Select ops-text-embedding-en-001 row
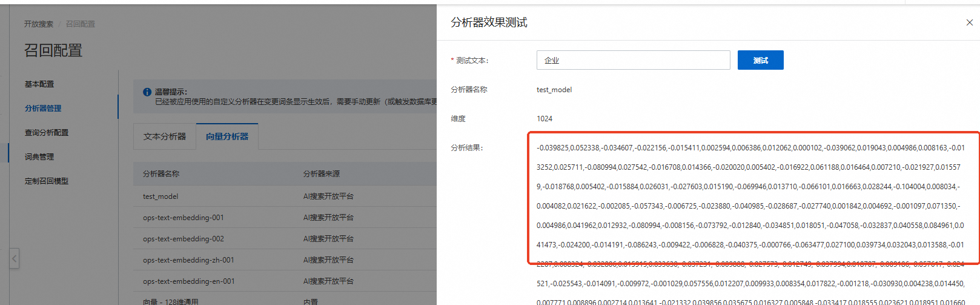Viewport: 980px width, 305px height. pyautogui.click(x=285, y=281)
